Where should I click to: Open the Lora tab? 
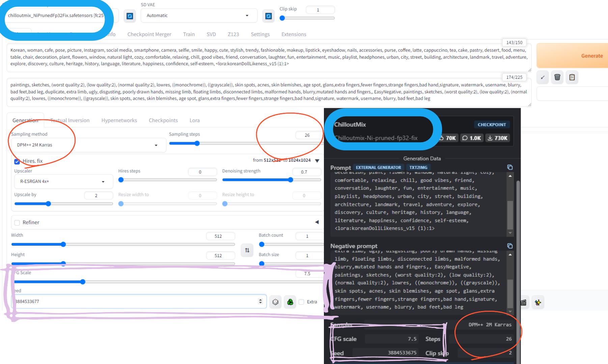coord(195,120)
